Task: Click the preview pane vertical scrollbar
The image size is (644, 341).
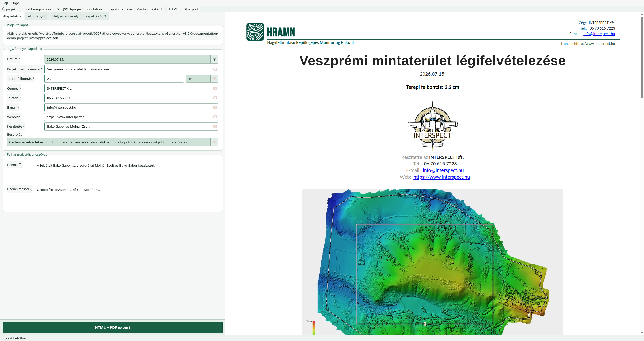Action: [642, 174]
